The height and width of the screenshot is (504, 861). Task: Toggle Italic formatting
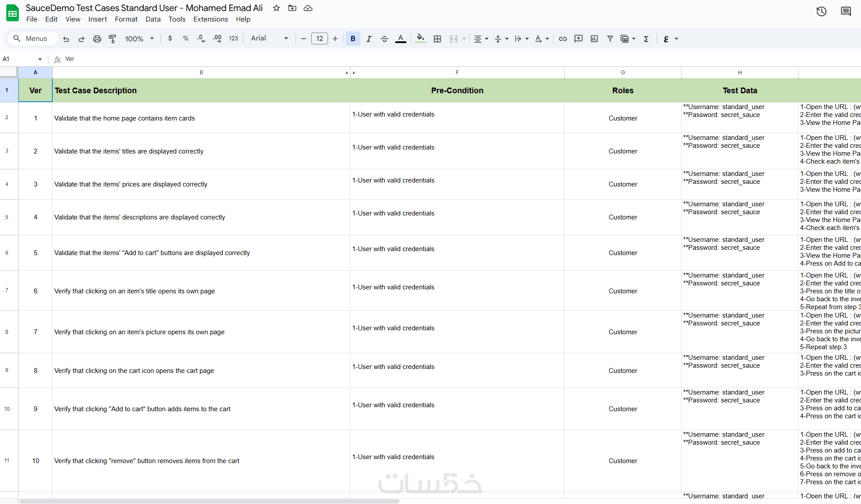tap(368, 39)
